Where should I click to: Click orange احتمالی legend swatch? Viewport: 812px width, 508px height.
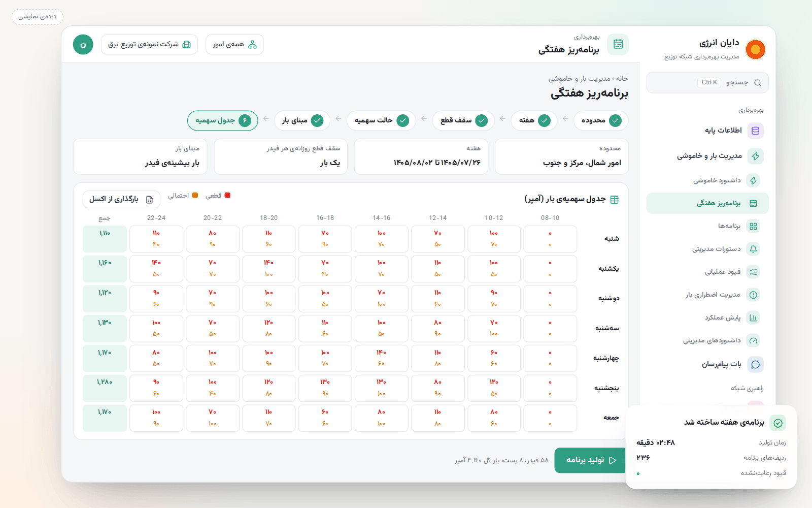pyautogui.click(x=195, y=196)
